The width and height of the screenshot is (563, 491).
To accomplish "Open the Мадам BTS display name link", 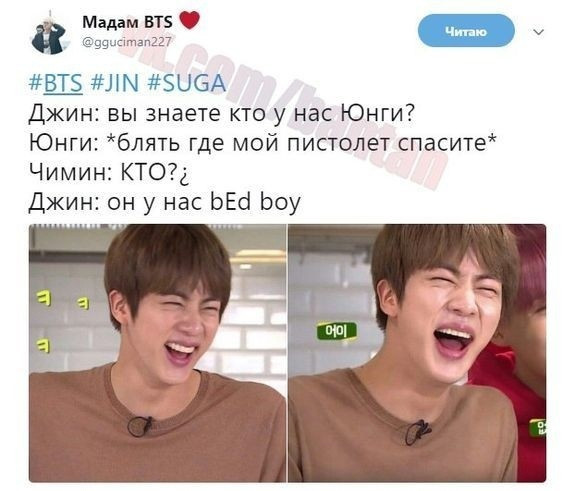I will (127, 22).
